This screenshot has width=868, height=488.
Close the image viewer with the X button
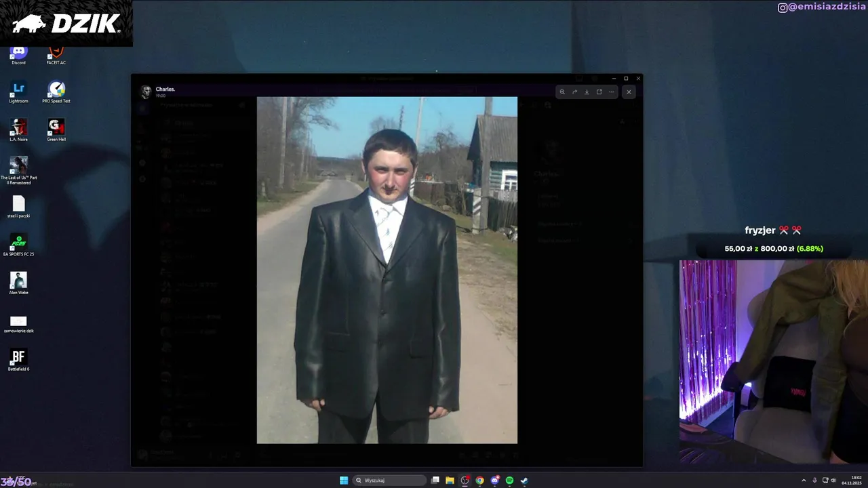pos(629,92)
